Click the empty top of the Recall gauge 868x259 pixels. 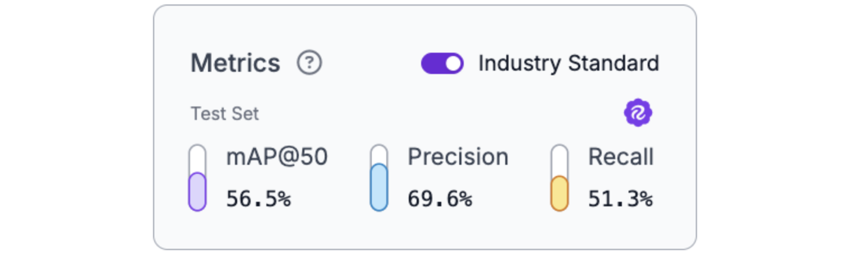560,159
